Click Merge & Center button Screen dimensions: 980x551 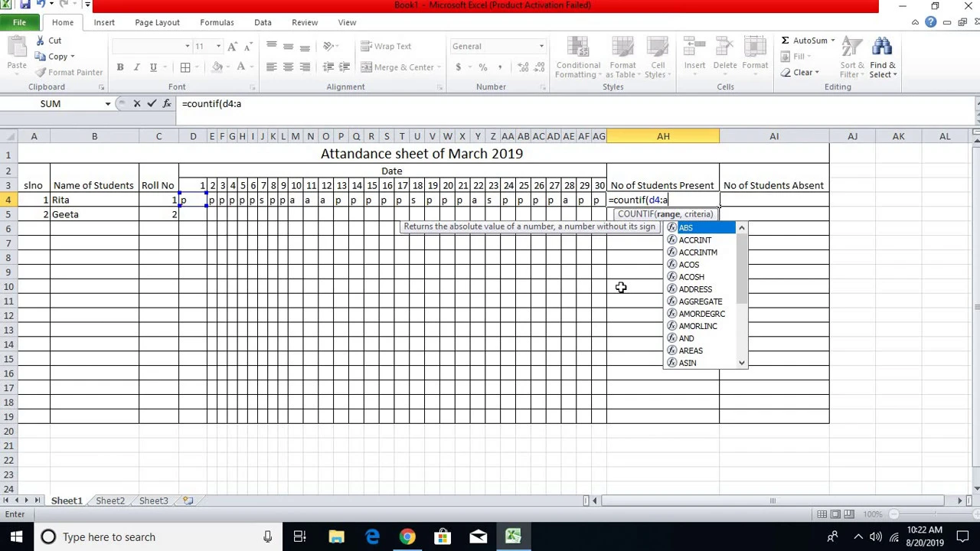tap(397, 67)
